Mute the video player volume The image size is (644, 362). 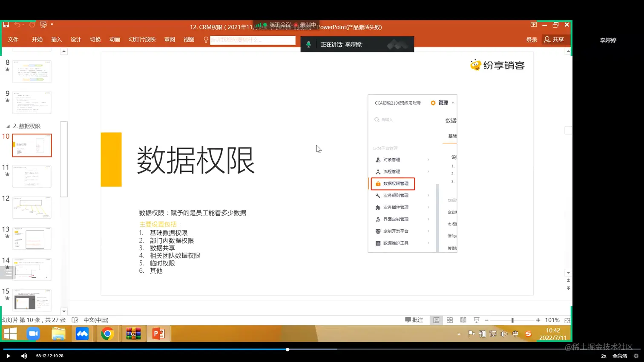point(24,356)
